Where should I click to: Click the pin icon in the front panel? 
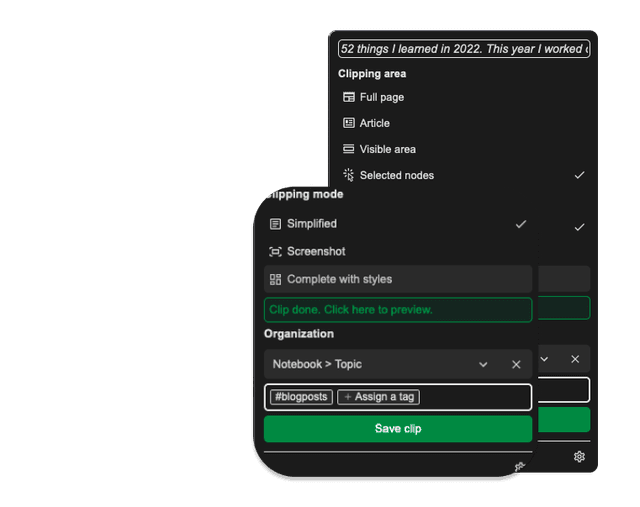(519, 467)
